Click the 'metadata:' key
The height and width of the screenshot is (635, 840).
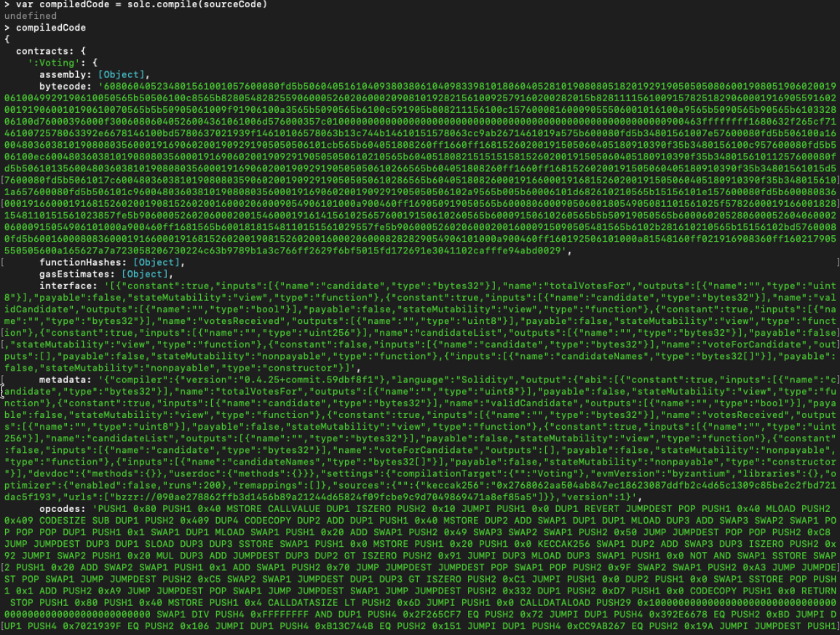click(x=66, y=380)
